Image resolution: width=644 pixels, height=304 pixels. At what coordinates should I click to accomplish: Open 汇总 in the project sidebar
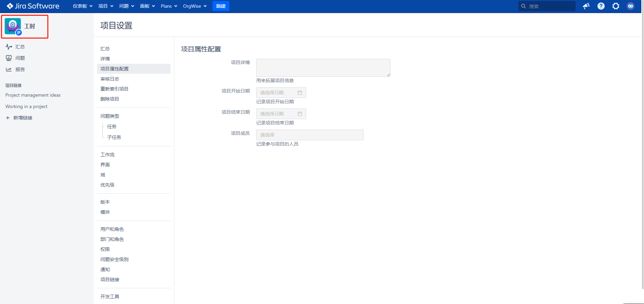(x=20, y=47)
